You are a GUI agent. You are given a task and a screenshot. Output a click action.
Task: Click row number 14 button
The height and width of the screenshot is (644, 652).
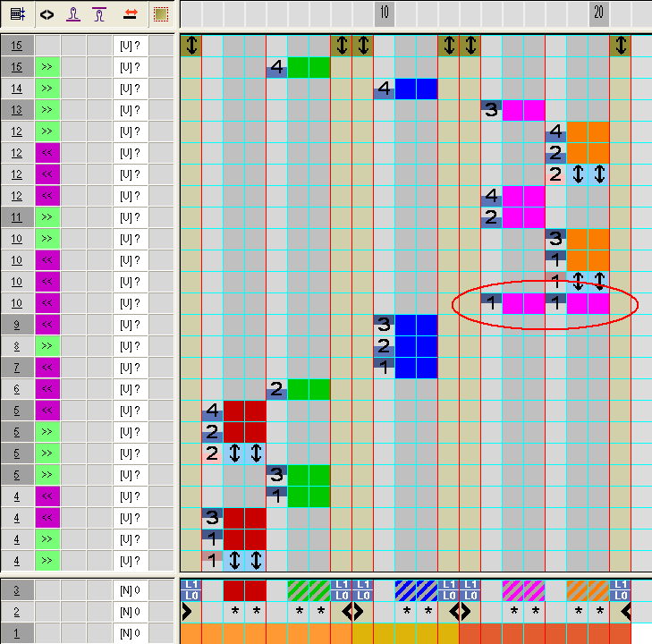pyautogui.click(x=17, y=89)
